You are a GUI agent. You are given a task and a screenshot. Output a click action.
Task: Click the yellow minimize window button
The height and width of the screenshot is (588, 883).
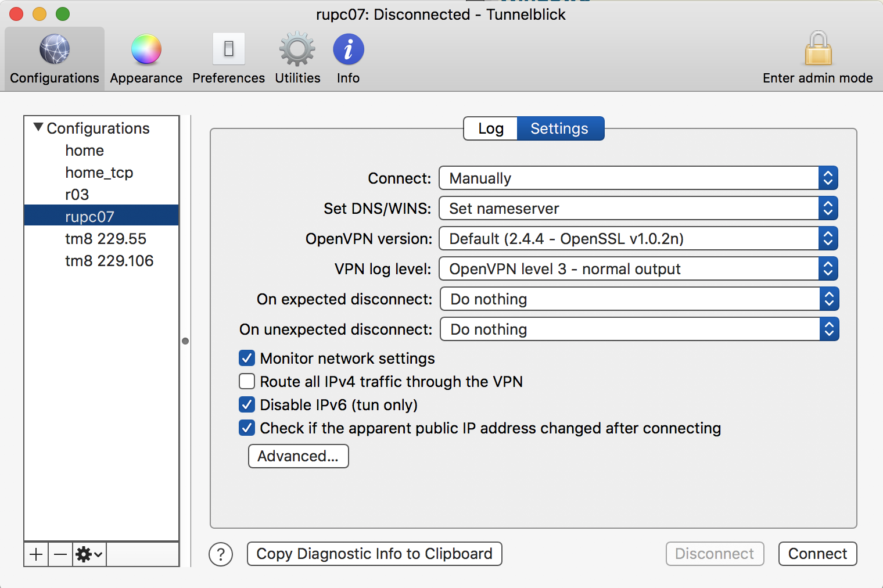pyautogui.click(x=40, y=14)
